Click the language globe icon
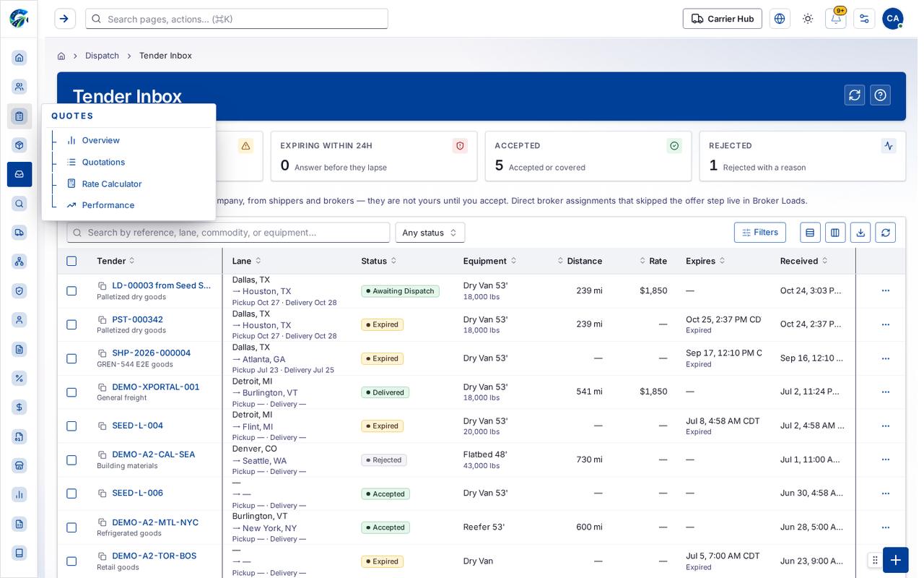 [x=780, y=19]
